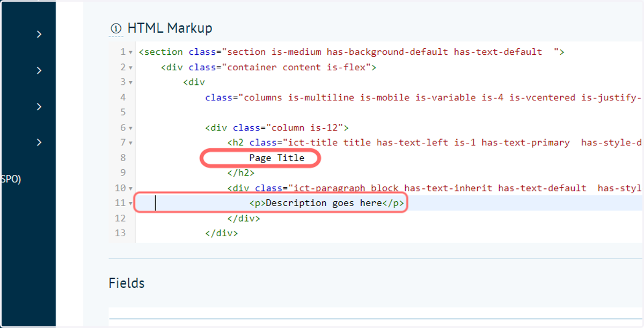
Task: Click the closing </div> tag on line 13
Action: (x=222, y=234)
